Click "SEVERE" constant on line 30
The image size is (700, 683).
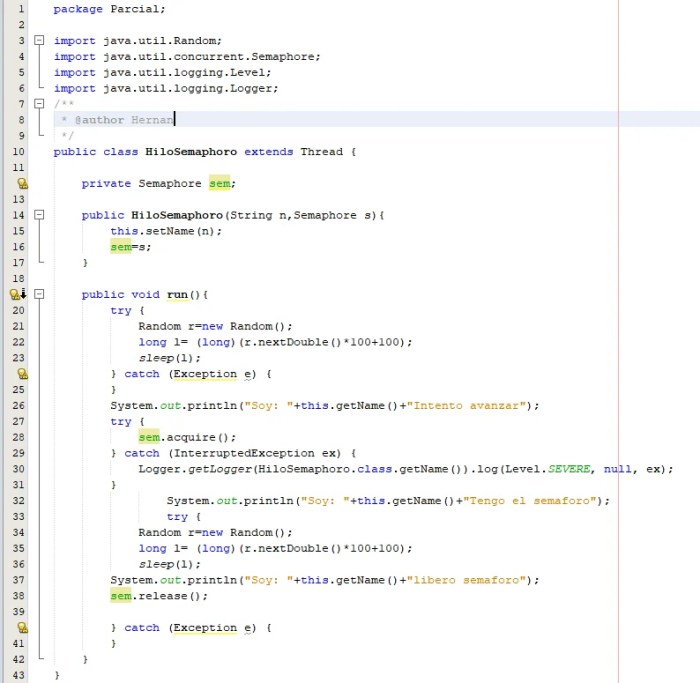coord(569,469)
